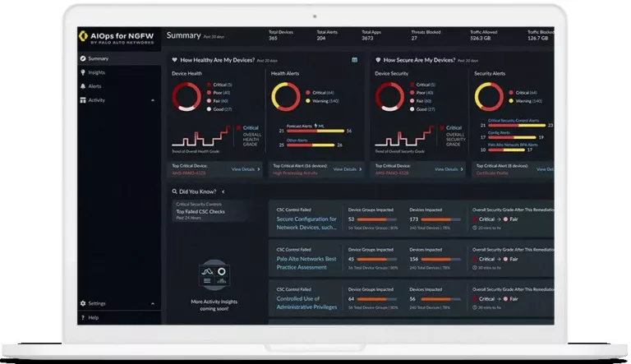Click Devices Impacted bar showing 156
The width and height of the screenshot is (631, 364).
[440, 260]
